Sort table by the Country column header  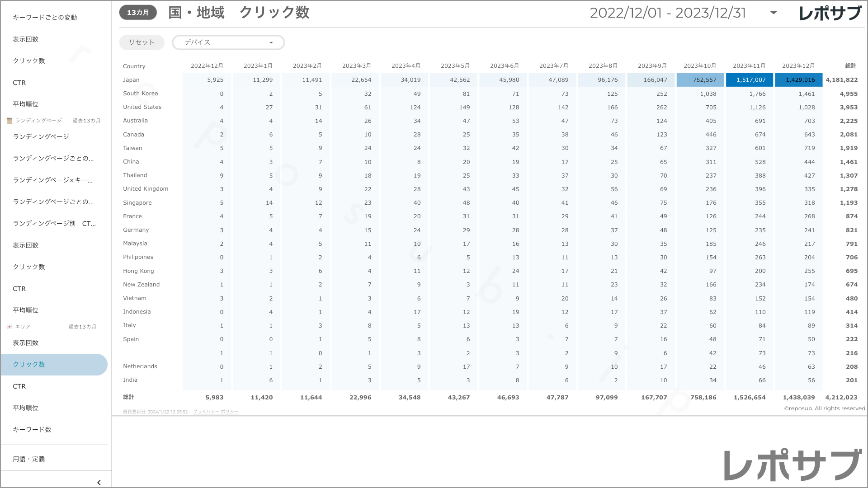coord(134,66)
